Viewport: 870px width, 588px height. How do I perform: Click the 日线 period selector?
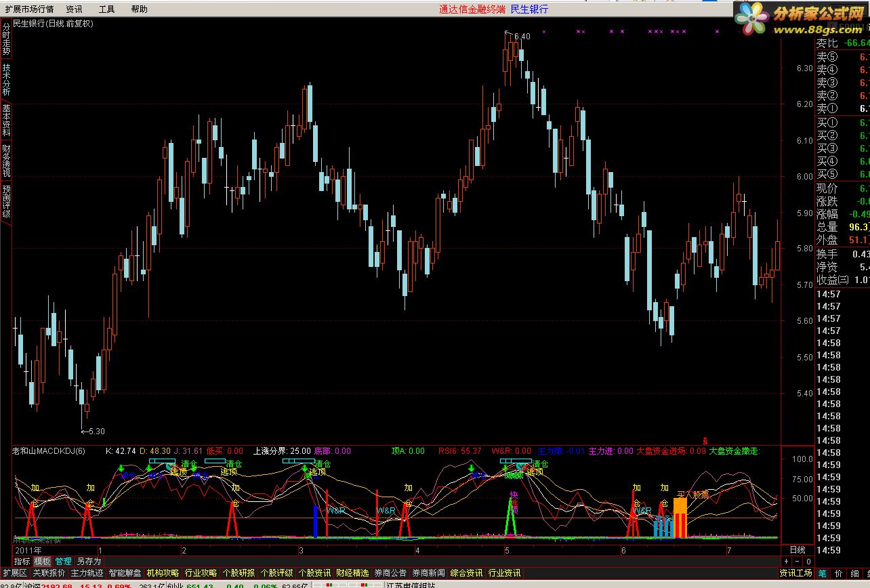pos(797,549)
